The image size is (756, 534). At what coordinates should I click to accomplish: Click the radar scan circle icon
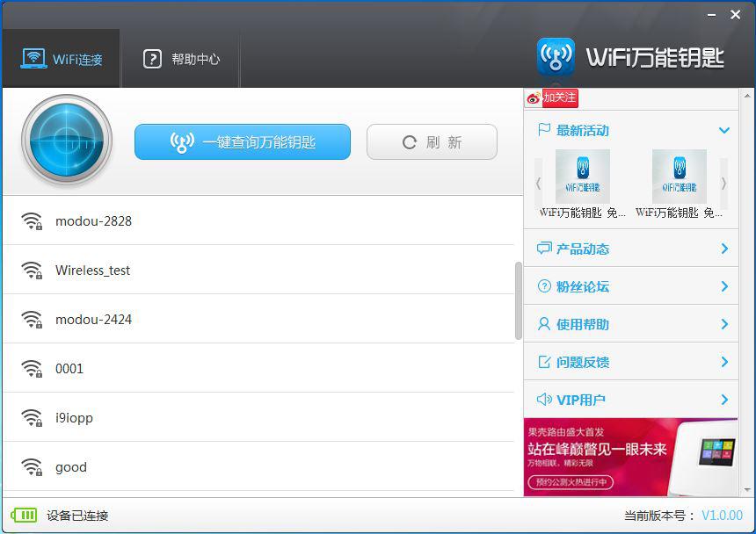click(67, 141)
